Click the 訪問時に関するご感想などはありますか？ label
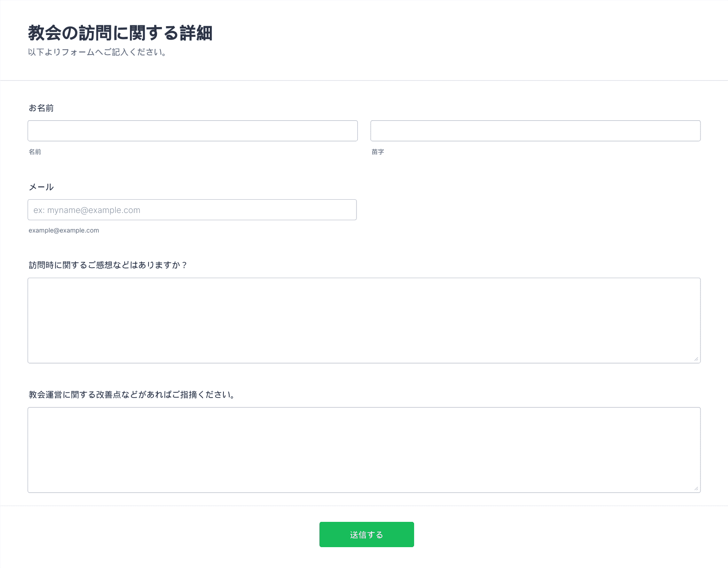The image size is (728, 568). click(108, 265)
